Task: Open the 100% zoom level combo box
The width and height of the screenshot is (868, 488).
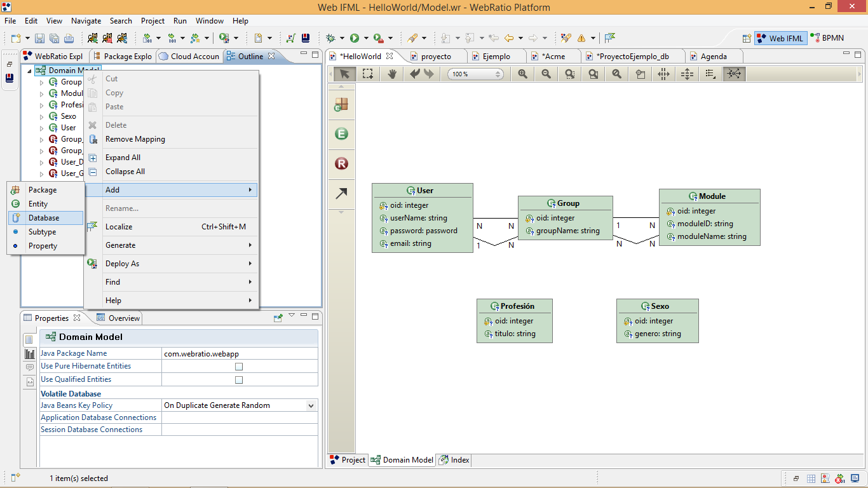Action: pyautogui.click(x=475, y=74)
